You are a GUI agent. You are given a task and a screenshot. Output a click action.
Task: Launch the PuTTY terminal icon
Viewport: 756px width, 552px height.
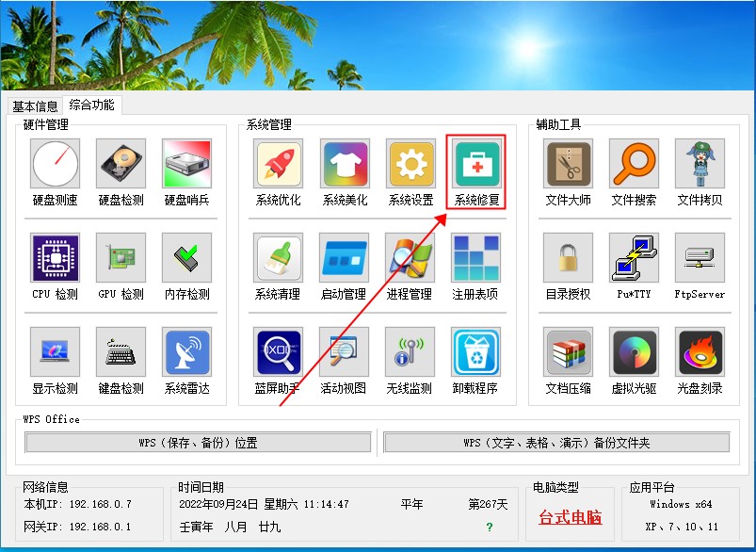click(x=634, y=258)
